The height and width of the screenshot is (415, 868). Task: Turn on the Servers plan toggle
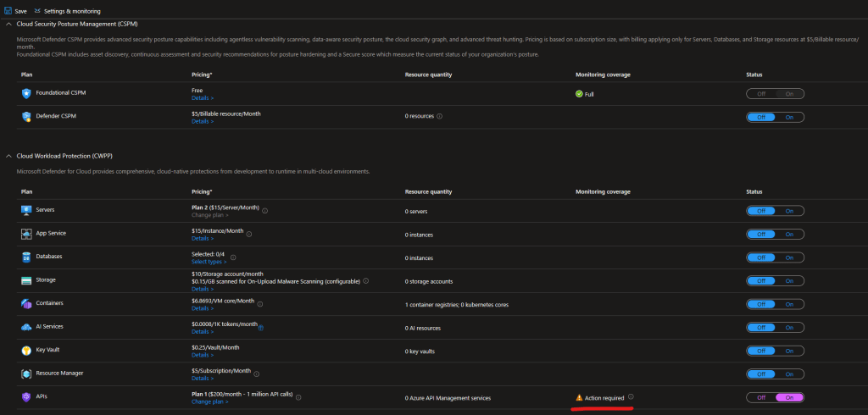tap(789, 211)
